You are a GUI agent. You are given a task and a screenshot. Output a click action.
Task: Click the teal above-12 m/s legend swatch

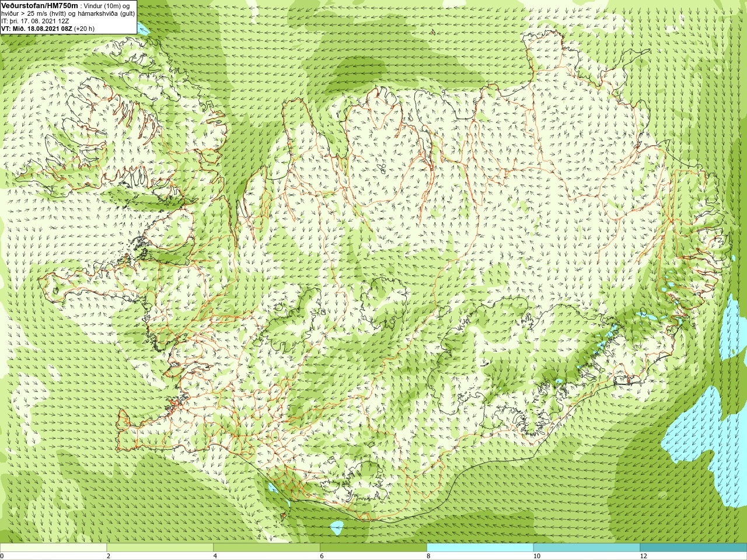coord(693,548)
